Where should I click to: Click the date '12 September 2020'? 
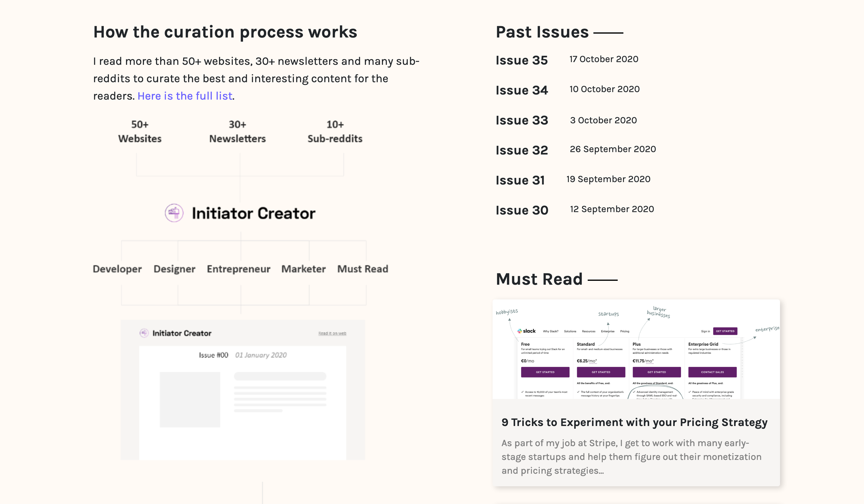(x=612, y=209)
